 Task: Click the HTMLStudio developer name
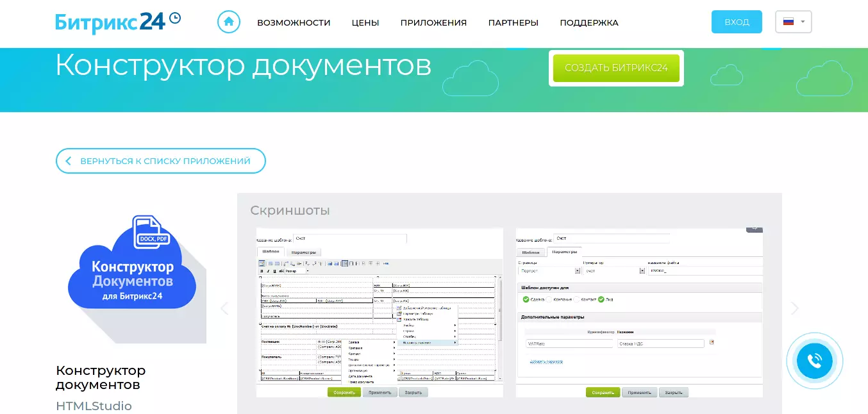click(x=94, y=406)
